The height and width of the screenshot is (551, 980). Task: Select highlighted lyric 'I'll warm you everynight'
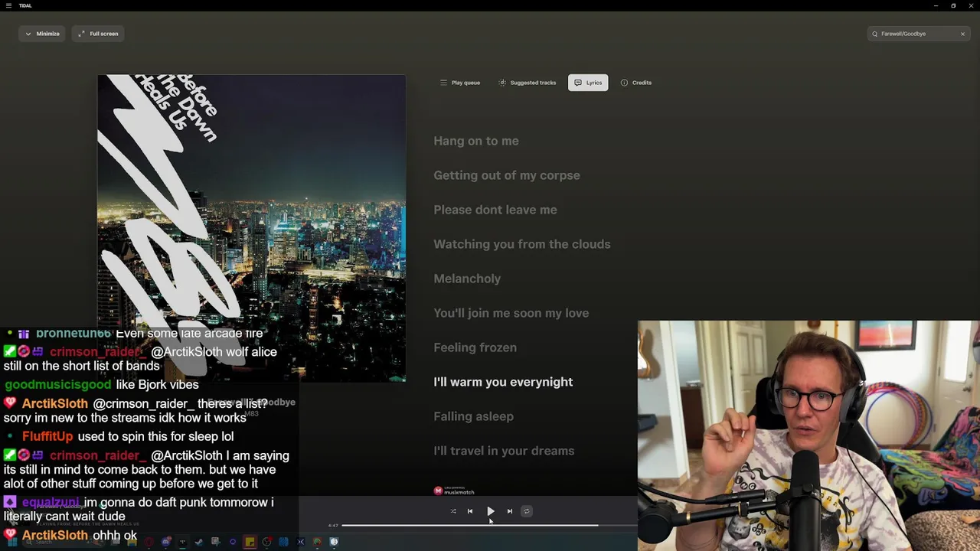tap(503, 382)
